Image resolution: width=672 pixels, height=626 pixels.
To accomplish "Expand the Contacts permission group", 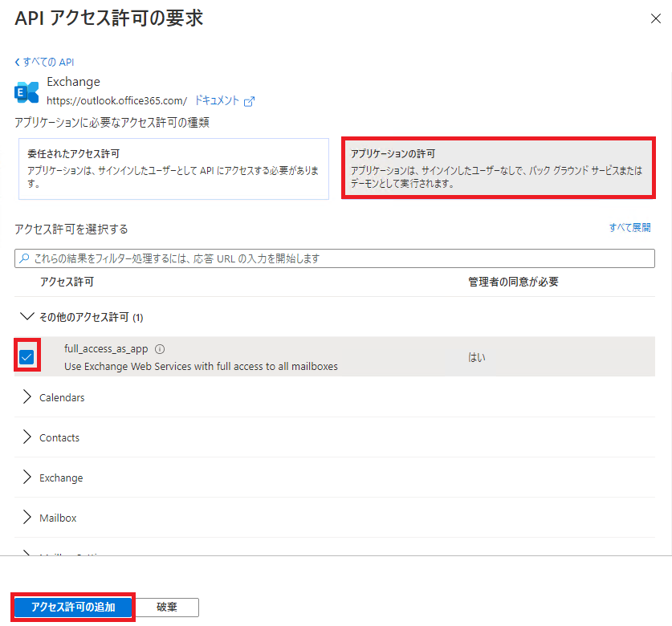I will (x=27, y=437).
